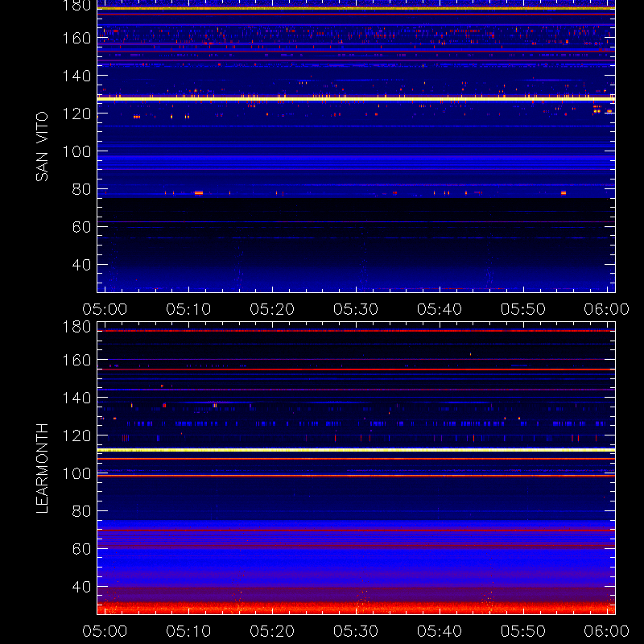
Task: Pick the 120 frequency tick of San Vito
Action: coord(76,114)
